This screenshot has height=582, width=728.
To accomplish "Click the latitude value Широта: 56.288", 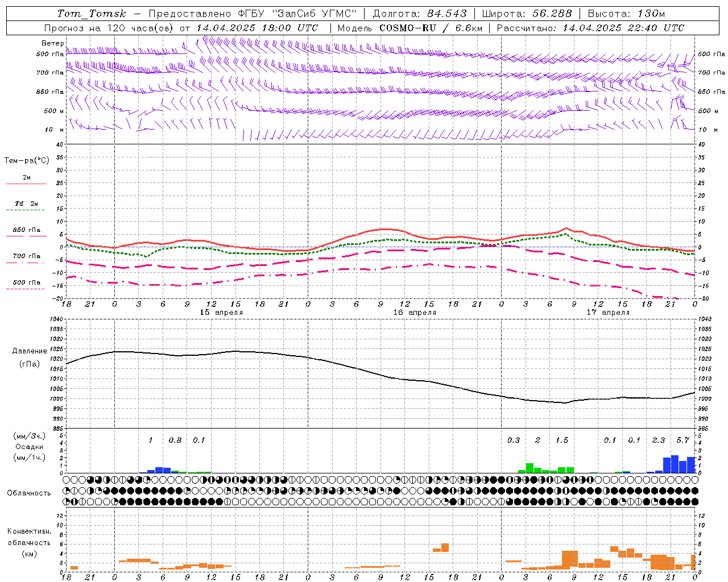I will click(x=526, y=14).
